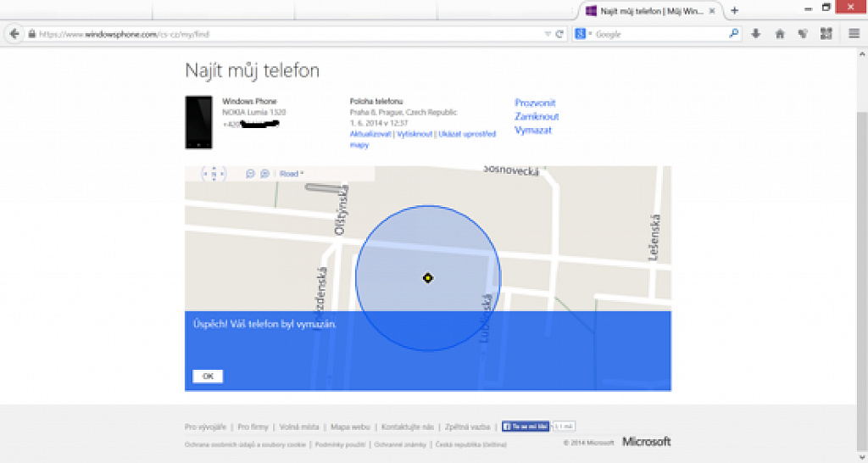Click the Vymazat link
The image size is (868, 463).
pos(533,130)
